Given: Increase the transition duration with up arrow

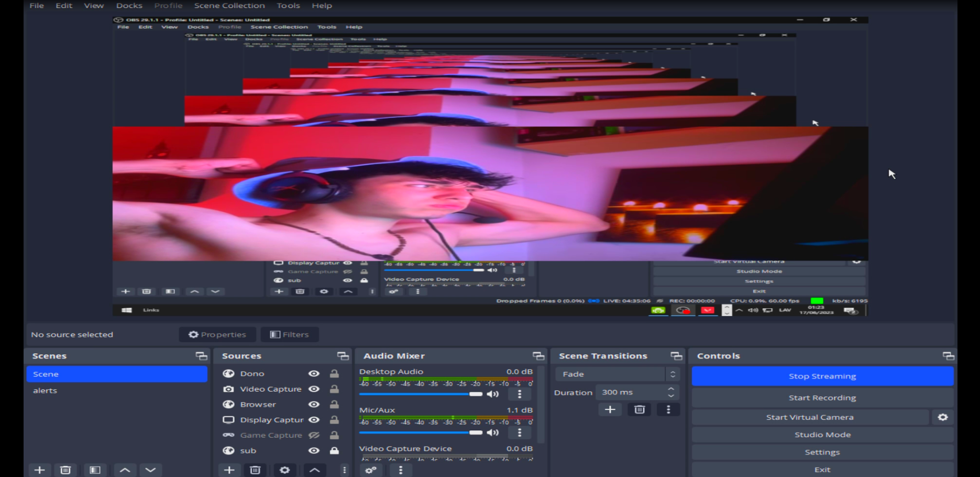Looking at the screenshot, I should pyautogui.click(x=671, y=389).
